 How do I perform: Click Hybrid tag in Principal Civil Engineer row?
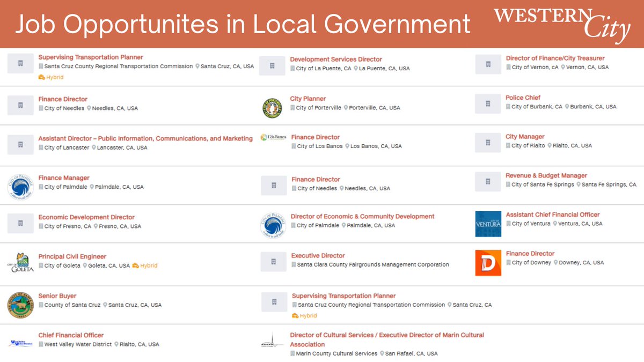point(145,265)
